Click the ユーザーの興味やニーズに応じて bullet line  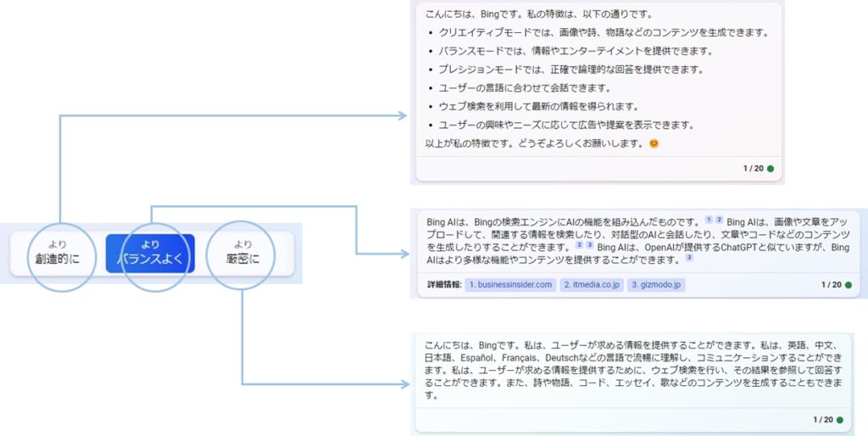pos(566,126)
